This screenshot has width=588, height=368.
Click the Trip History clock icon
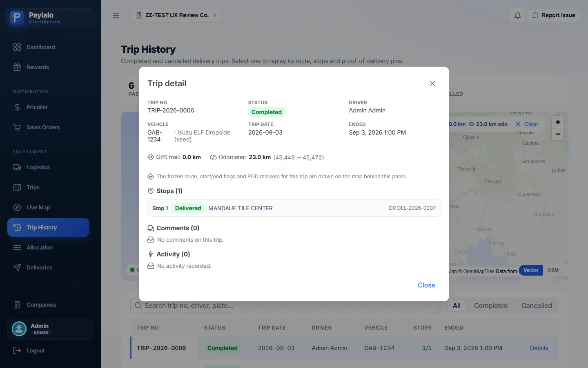(17, 227)
